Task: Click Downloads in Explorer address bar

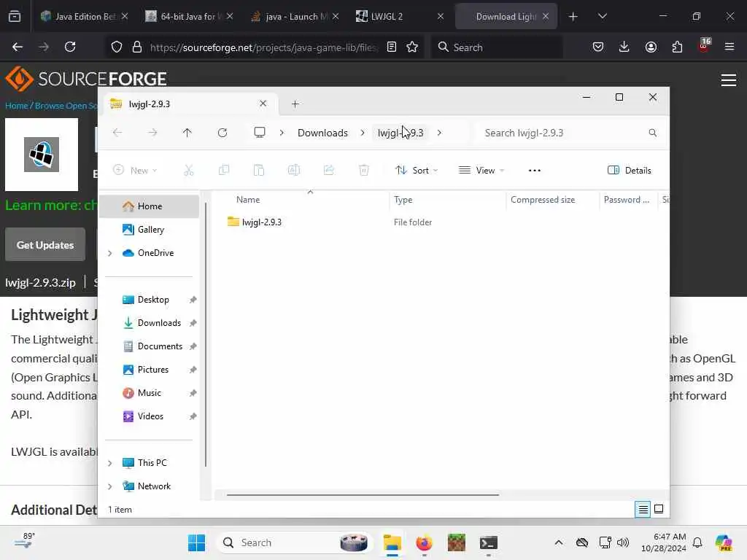Action: 322,133
